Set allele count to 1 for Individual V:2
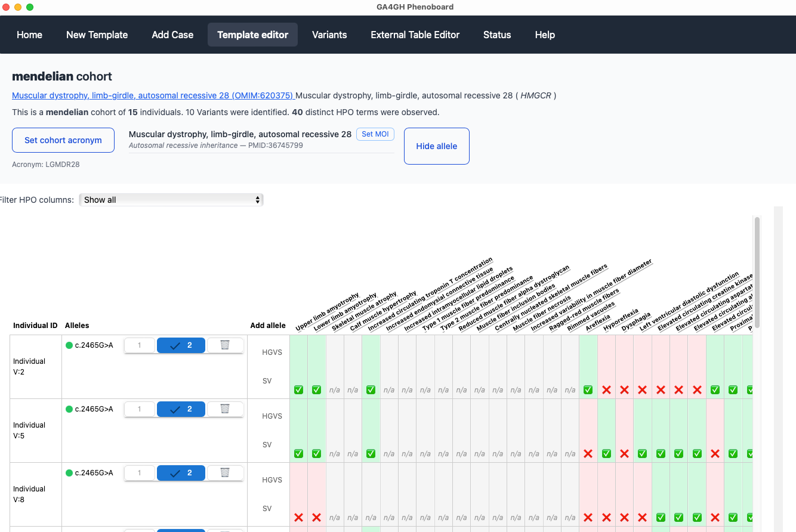The image size is (796, 532). coord(140,345)
